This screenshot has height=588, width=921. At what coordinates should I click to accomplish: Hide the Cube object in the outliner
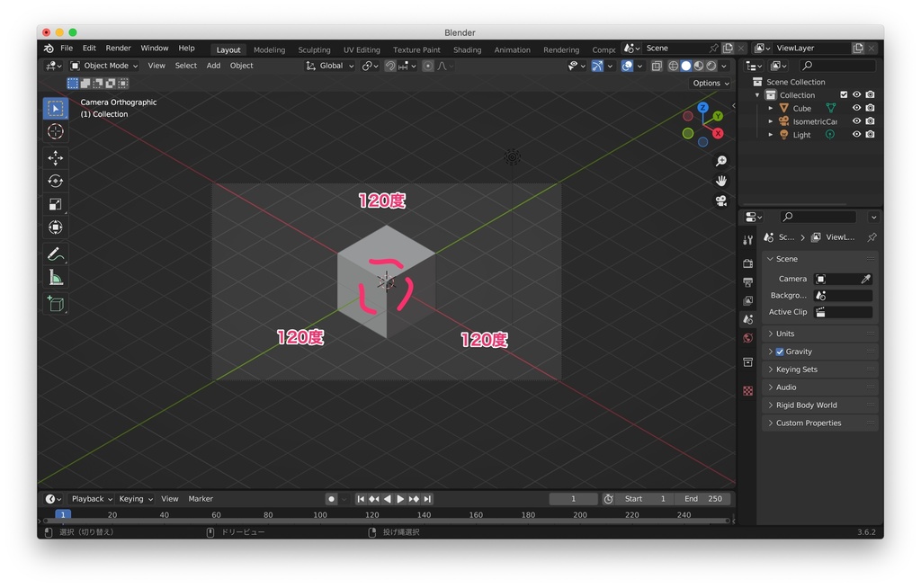coord(857,107)
